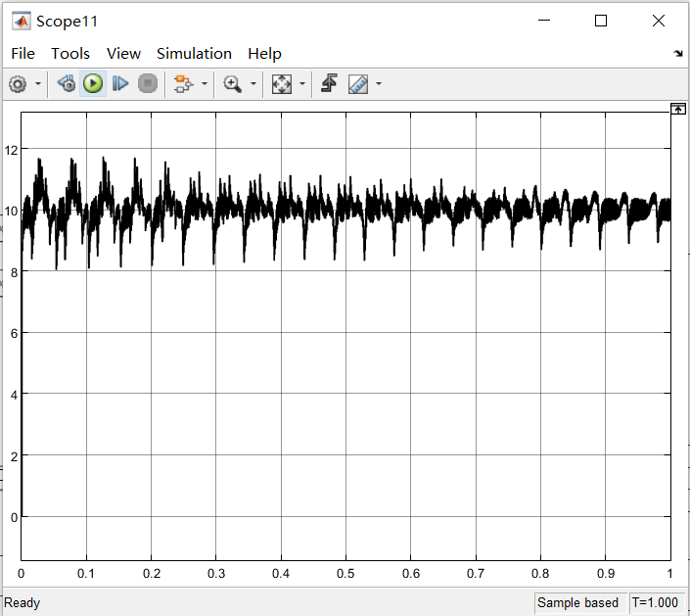Expand the Configuration Properties dropdown arrow

point(38,83)
